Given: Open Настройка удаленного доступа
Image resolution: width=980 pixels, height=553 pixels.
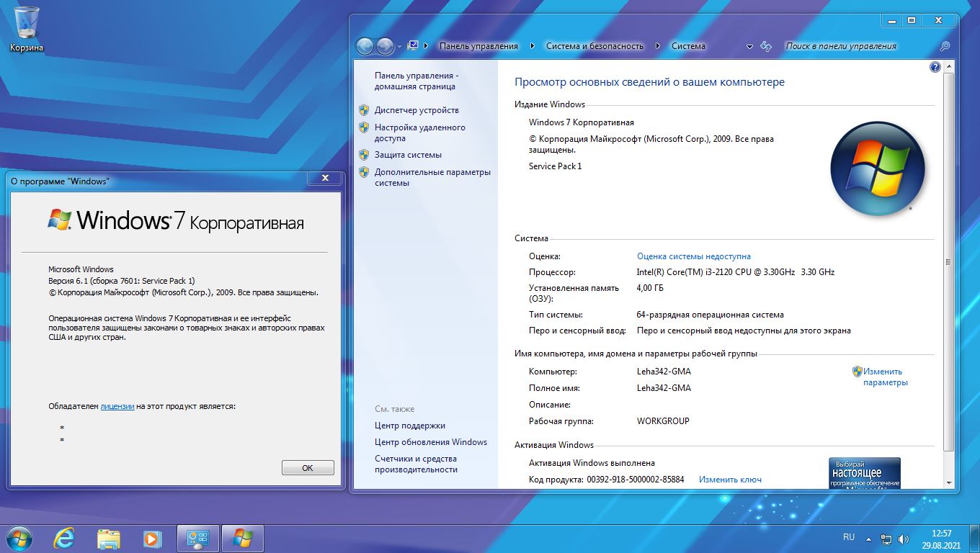Looking at the screenshot, I should coord(420,132).
